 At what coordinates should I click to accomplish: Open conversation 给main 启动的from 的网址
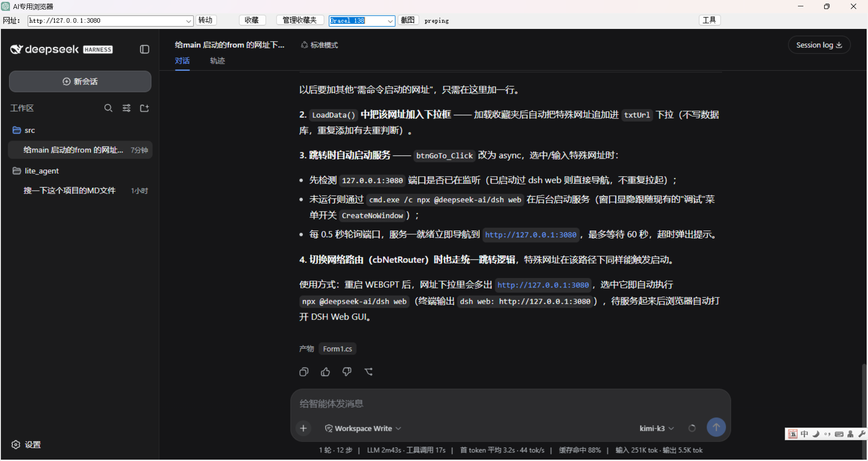coord(80,150)
